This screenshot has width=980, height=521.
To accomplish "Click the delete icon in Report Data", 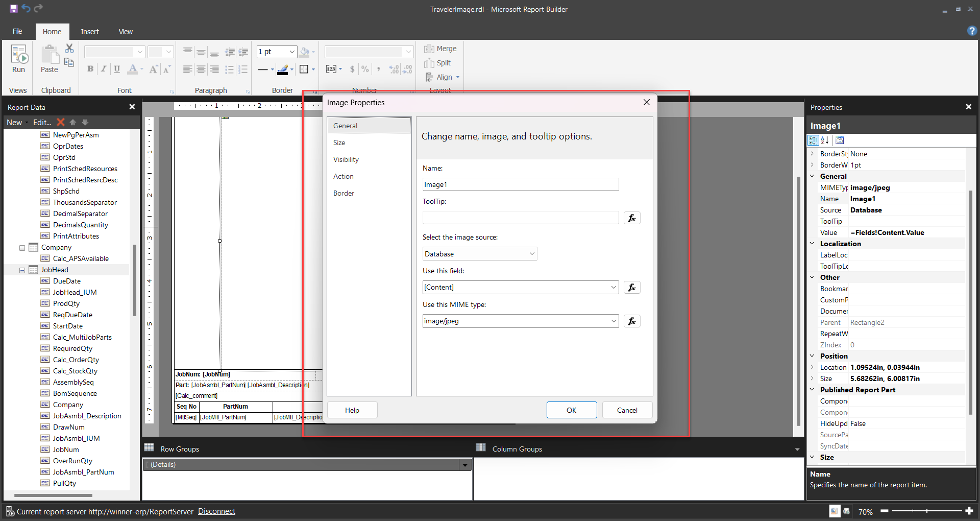I will [61, 122].
